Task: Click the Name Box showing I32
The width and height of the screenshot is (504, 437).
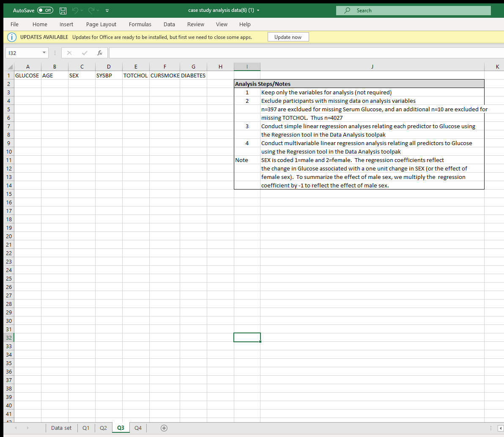Action: coord(23,53)
